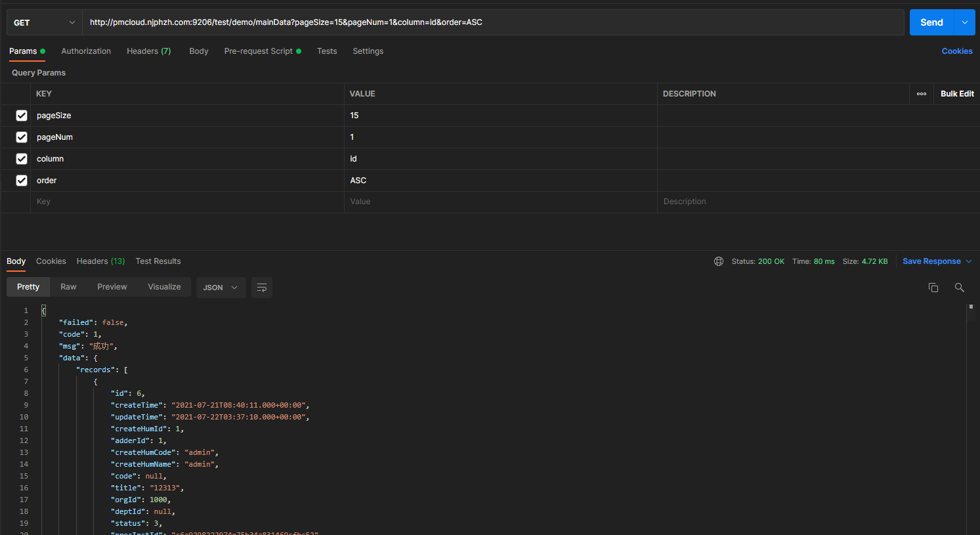Open the request Headers (7) tab
The height and width of the screenshot is (535, 980).
coord(148,51)
